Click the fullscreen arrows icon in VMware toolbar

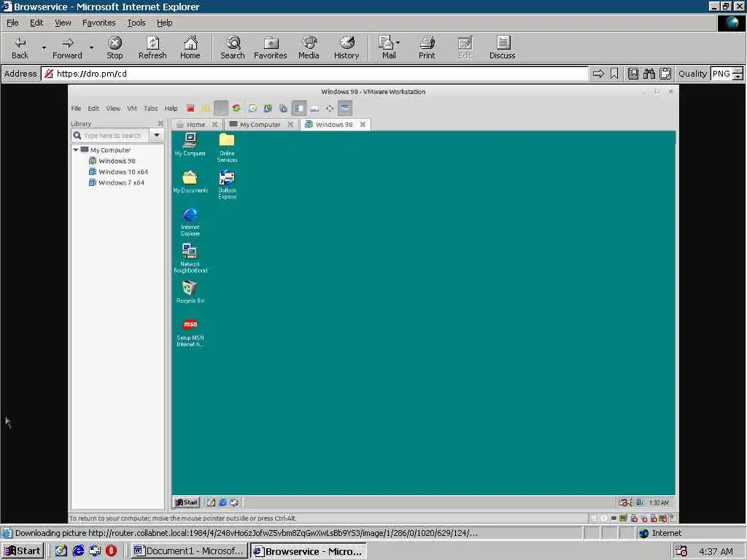click(330, 109)
